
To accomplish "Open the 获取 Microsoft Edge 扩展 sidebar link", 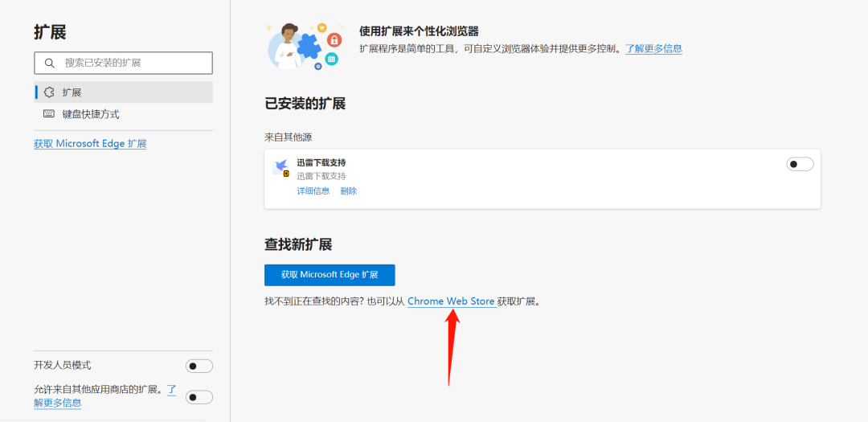I will tap(90, 143).
